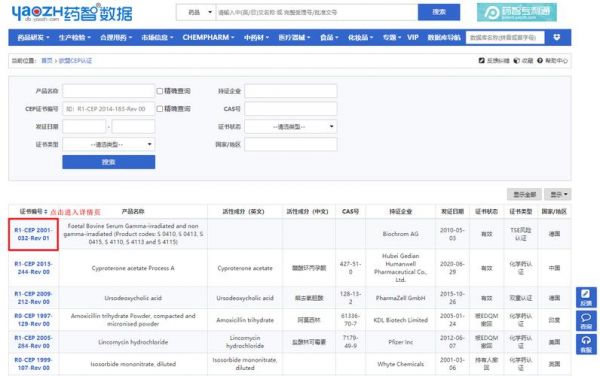The height and width of the screenshot is (376, 600).
Task: Open certificate R1-CEP 2009-212-Rev 00
Action: tap(33, 298)
